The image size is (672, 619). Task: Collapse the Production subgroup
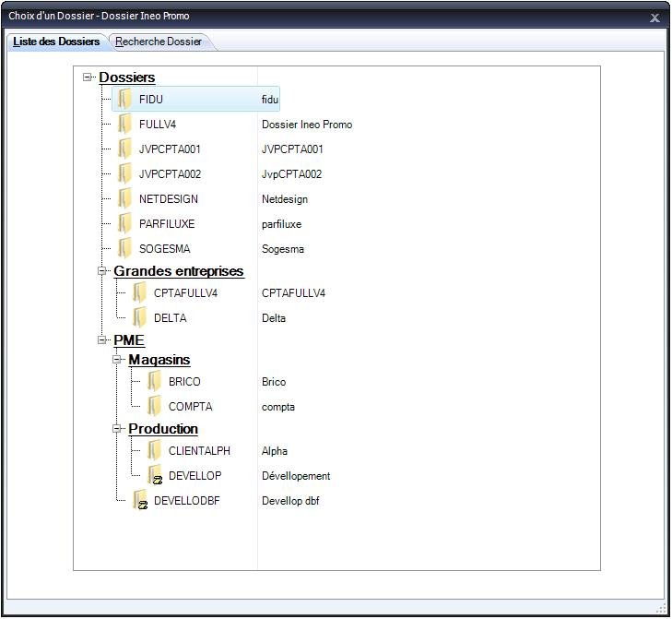(118, 429)
